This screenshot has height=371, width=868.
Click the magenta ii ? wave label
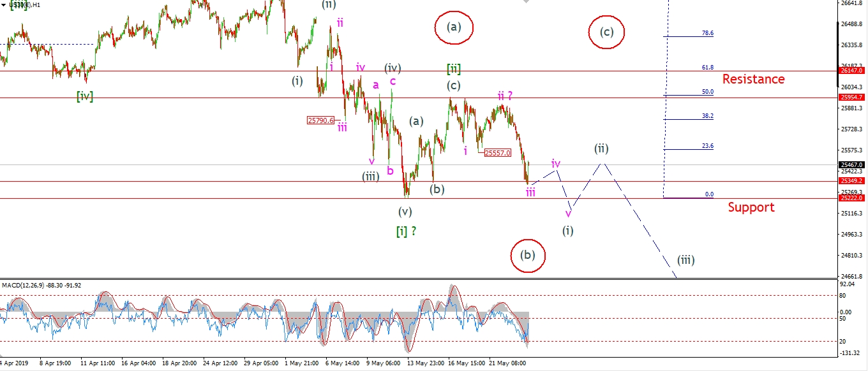pos(506,96)
